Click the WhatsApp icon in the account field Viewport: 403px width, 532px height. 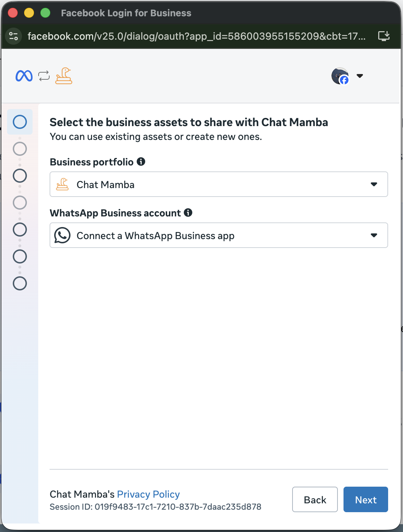(x=62, y=235)
